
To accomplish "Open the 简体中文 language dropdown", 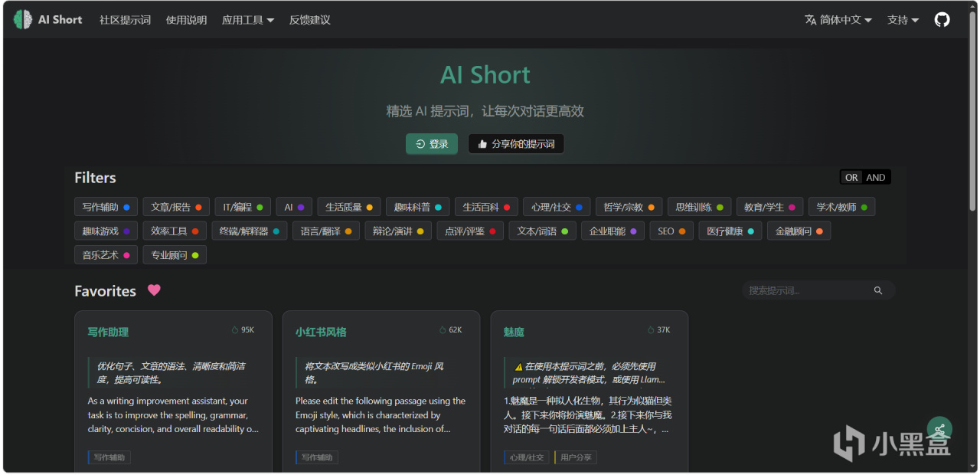I will [x=838, y=20].
